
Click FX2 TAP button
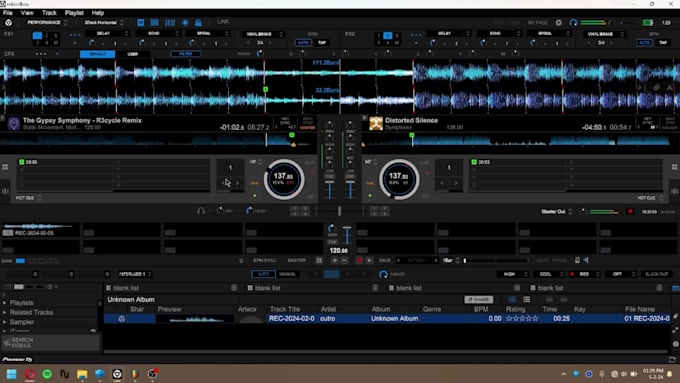(x=663, y=43)
